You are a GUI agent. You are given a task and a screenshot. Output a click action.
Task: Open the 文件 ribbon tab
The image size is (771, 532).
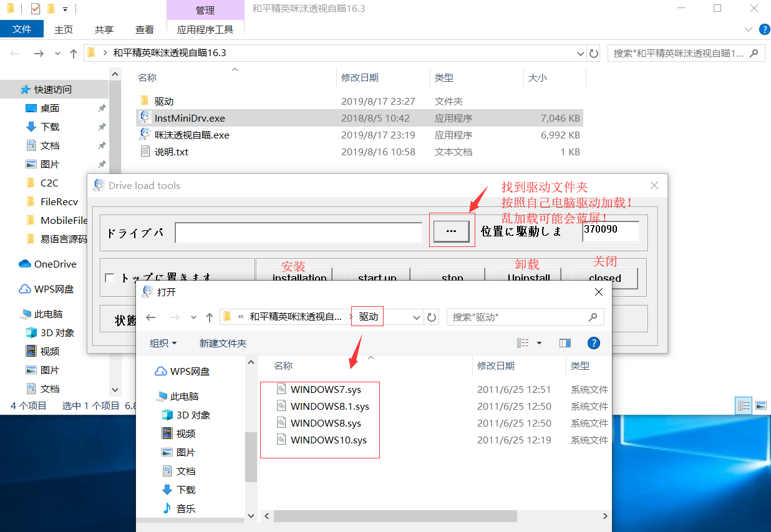click(x=22, y=29)
